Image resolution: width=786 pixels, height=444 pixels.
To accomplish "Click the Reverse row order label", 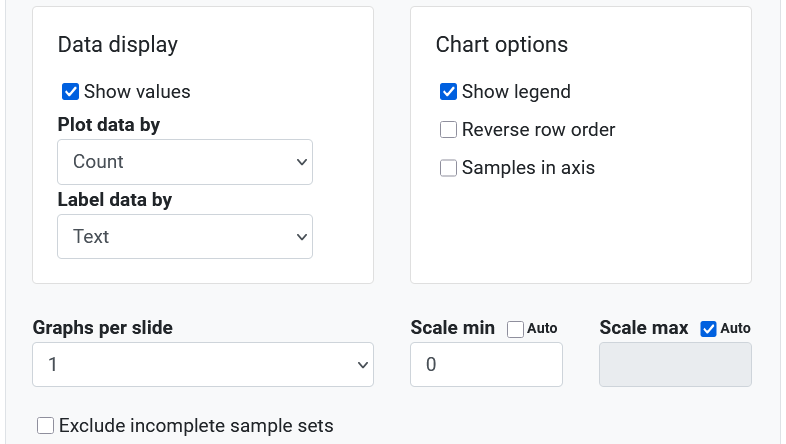I will tap(538, 130).
